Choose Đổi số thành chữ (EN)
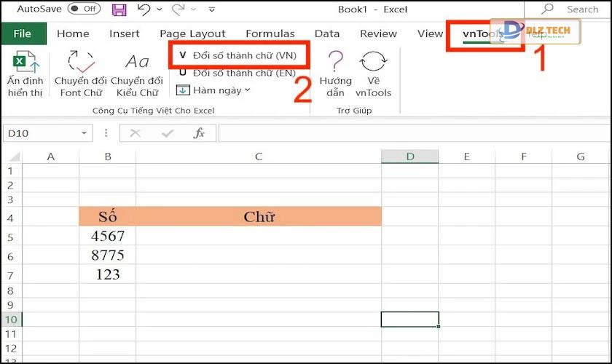This screenshot has height=364, width=612. click(x=238, y=73)
